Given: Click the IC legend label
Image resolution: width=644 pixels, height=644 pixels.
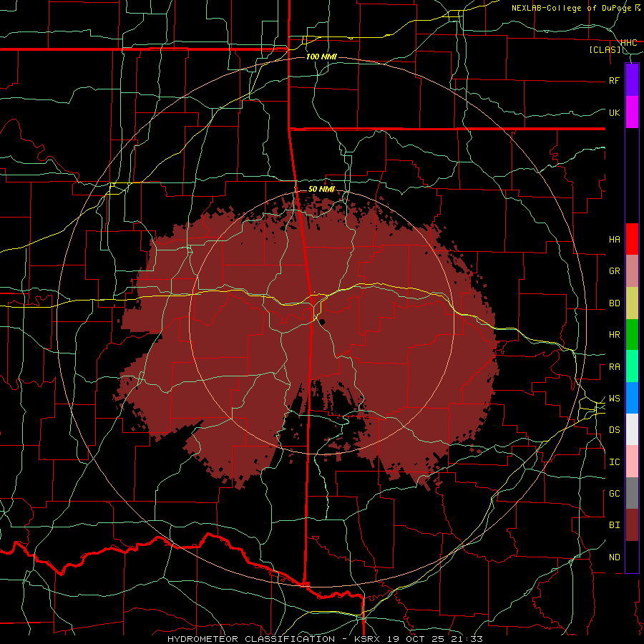Looking at the screenshot, I should coord(615,462).
